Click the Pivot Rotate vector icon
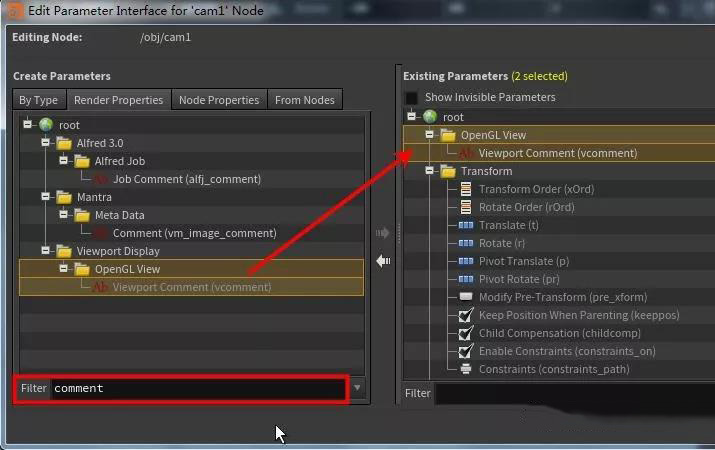Screen dimensions: 715x450 [466, 279]
